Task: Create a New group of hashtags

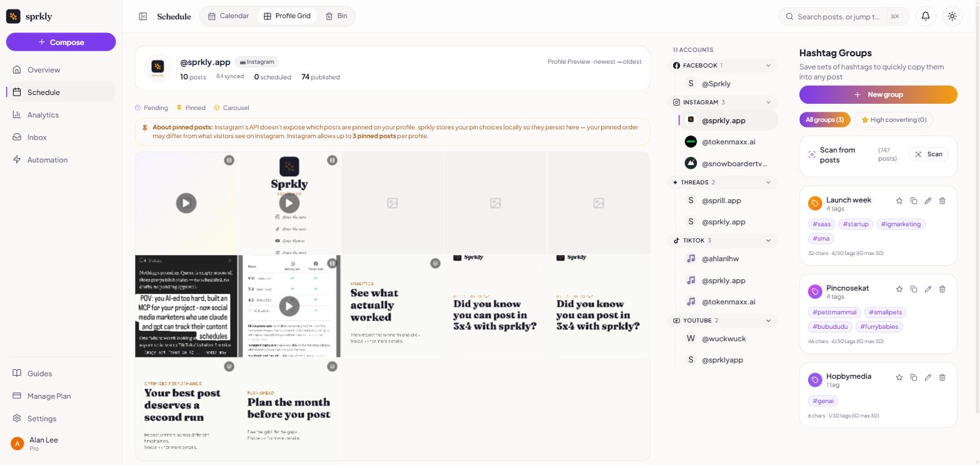Action: tap(878, 94)
